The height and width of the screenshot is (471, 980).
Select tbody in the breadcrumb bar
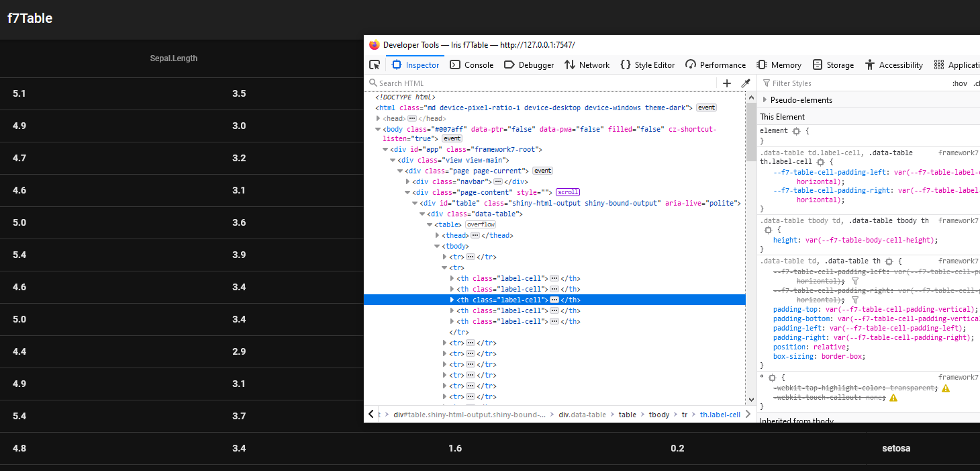(659, 415)
